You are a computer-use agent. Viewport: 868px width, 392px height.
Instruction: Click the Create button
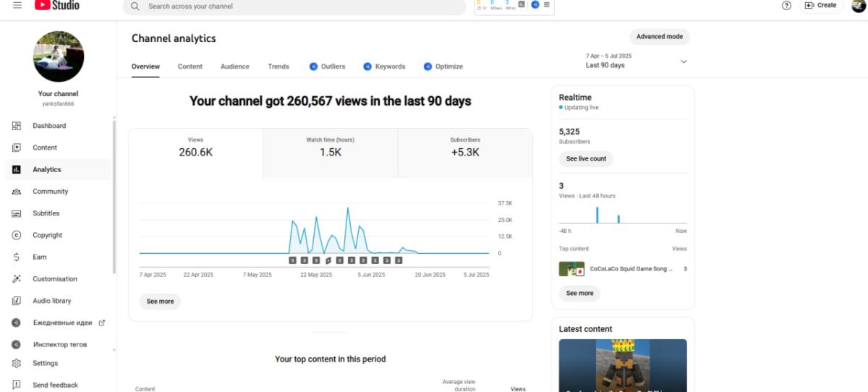821,5
